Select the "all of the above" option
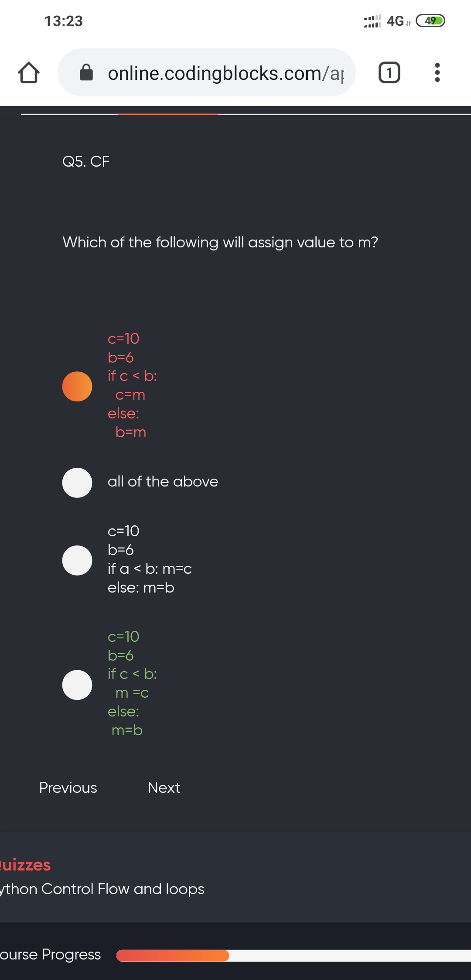Screen dimensions: 471x980 [77, 483]
